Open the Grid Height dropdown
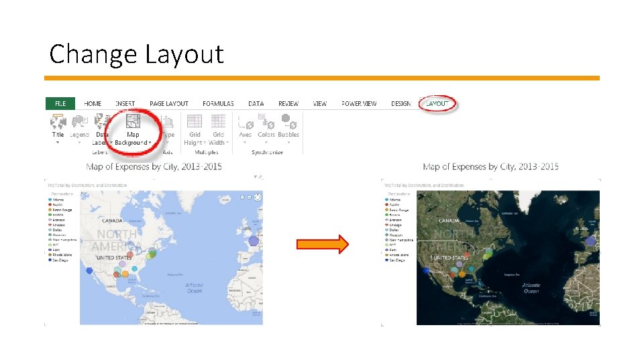Screen dimensions: 644x362 [x=195, y=129]
